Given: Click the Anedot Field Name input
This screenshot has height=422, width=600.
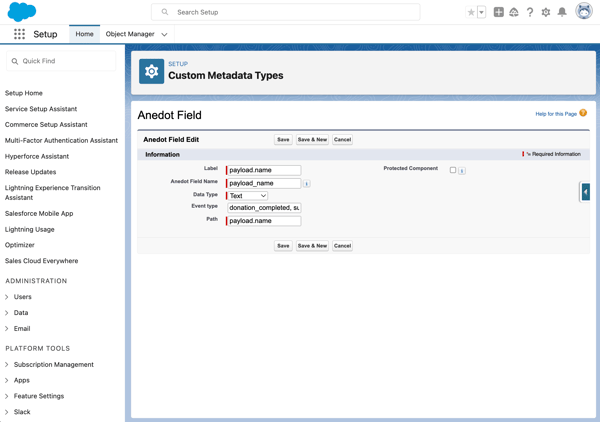Looking at the screenshot, I should [x=264, y=183].
